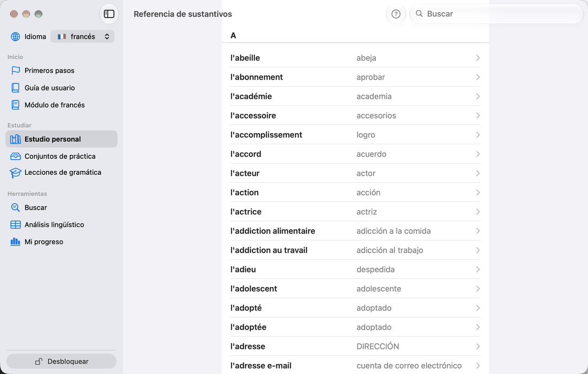Open the l'adresse e-mail entry chevron
This screenshot has width=588, height=374.
click(x=478, y=365)
